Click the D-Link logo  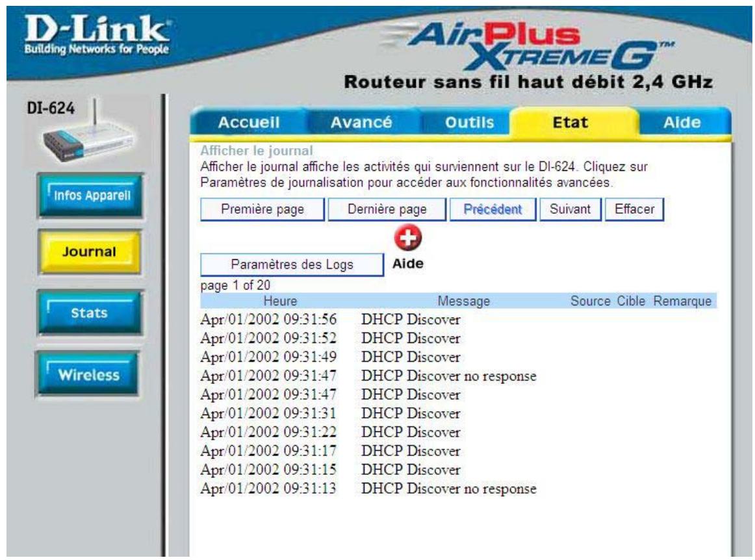tap(96, 34)
